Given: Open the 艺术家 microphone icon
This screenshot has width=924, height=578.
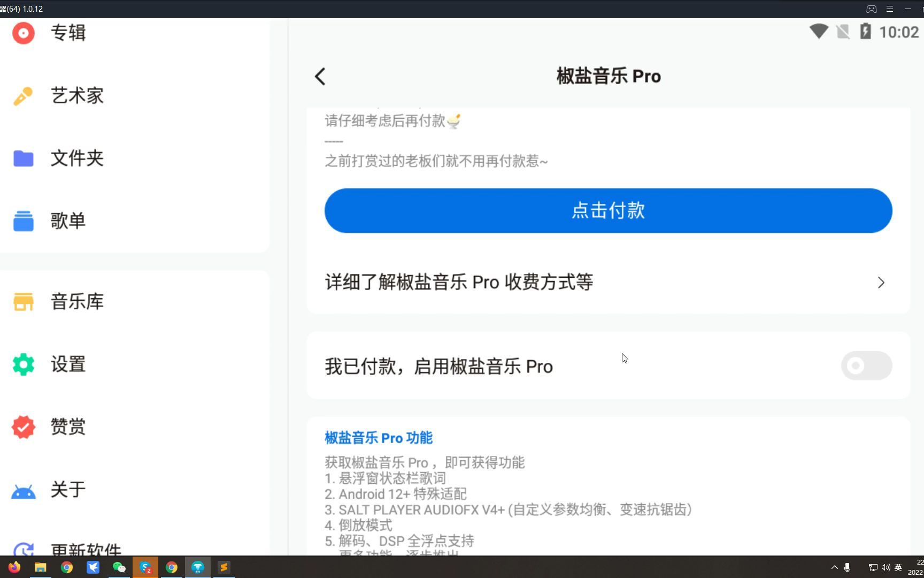Looking at the screenshot, I should tap(24, 96).
